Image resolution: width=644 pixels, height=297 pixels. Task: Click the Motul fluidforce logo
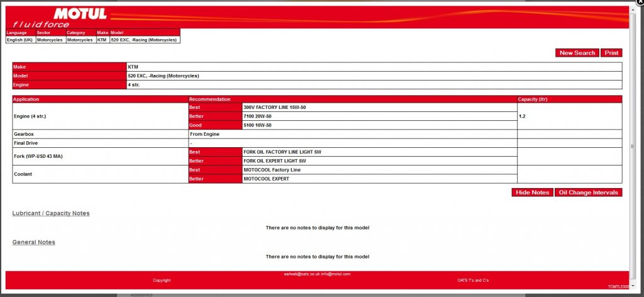60,17
